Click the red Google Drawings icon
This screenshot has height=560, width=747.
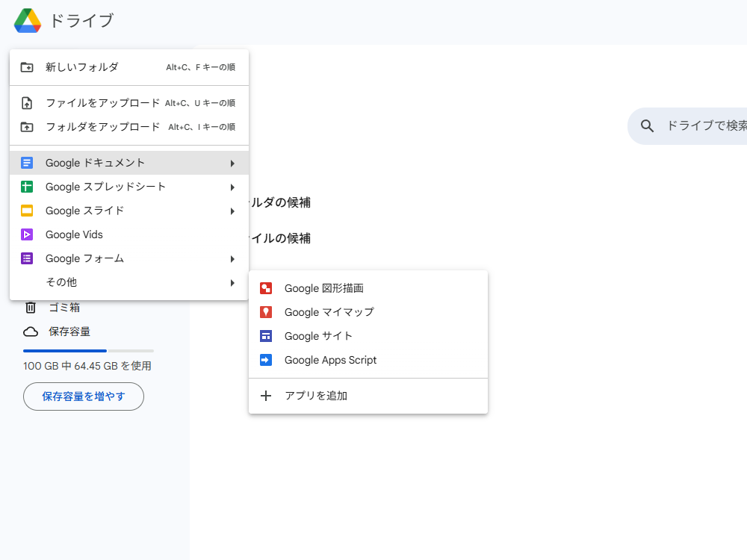[266, 288]
